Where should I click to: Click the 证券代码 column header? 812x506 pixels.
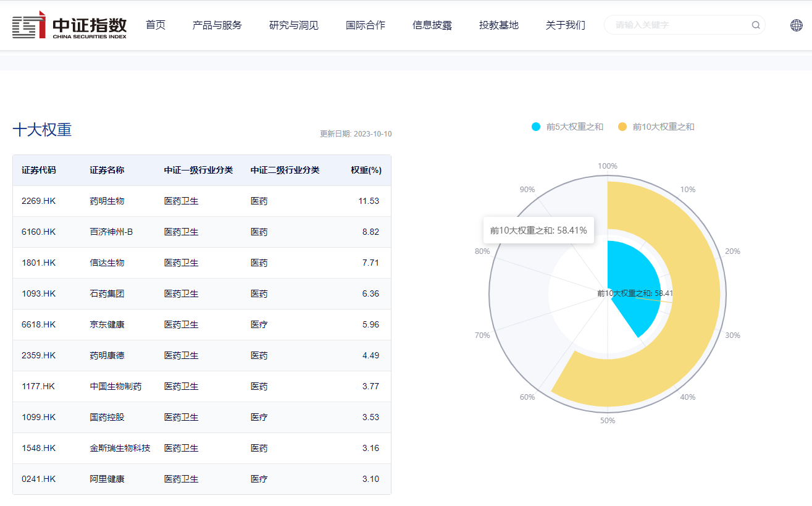39,170
